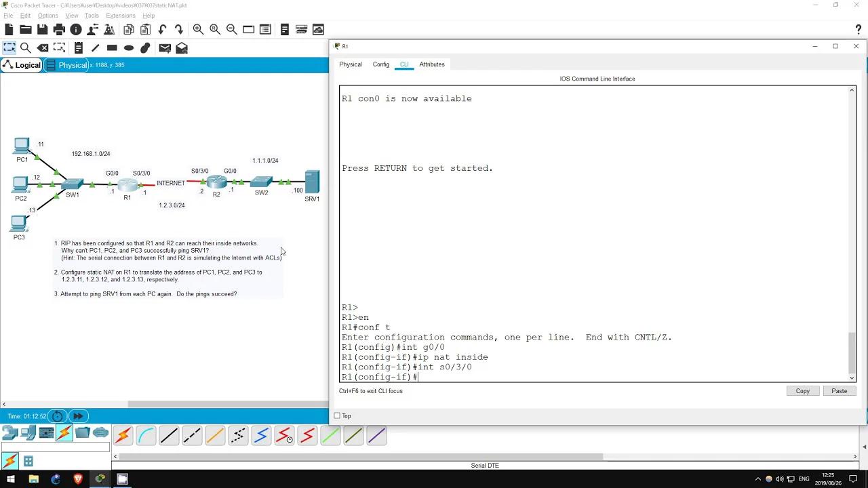Enable the Top checkbox in R1 window
The image size is (868, 488).
click(337, 415)
